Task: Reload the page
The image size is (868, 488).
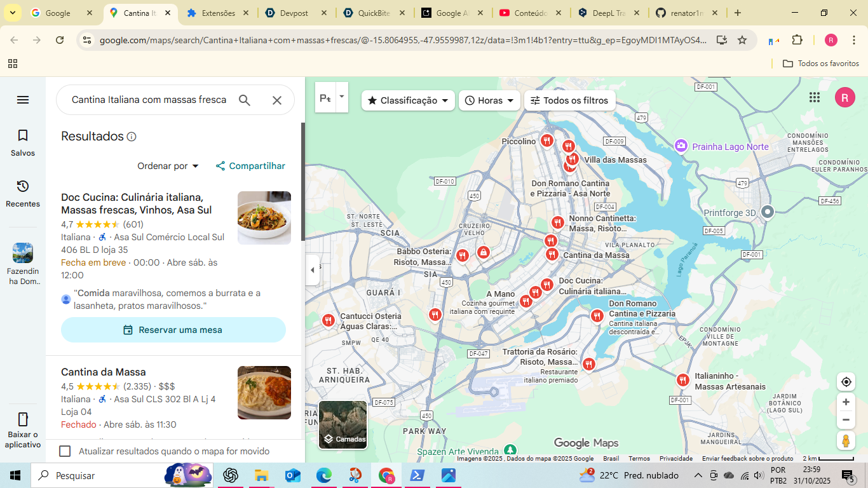Action: coord(60,40)
